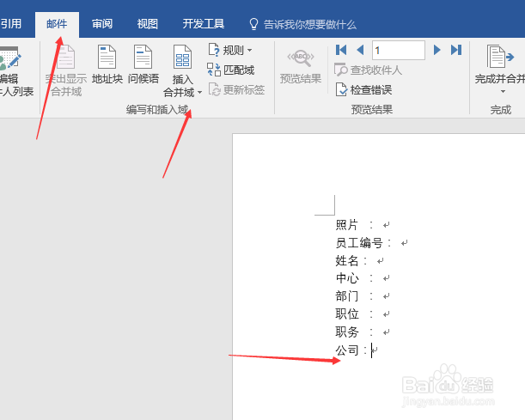
Task: Go to the next record
Action: (436, 50)
